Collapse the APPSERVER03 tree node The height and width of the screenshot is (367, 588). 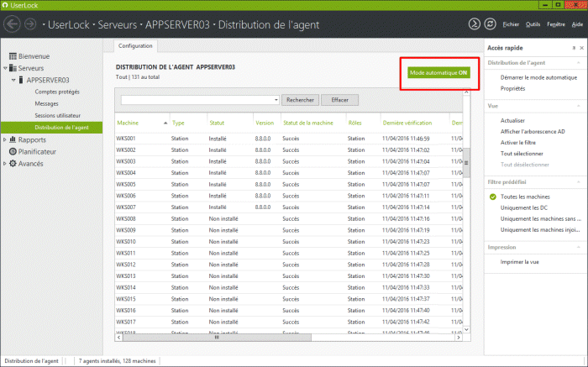click(x=14, y=80)
